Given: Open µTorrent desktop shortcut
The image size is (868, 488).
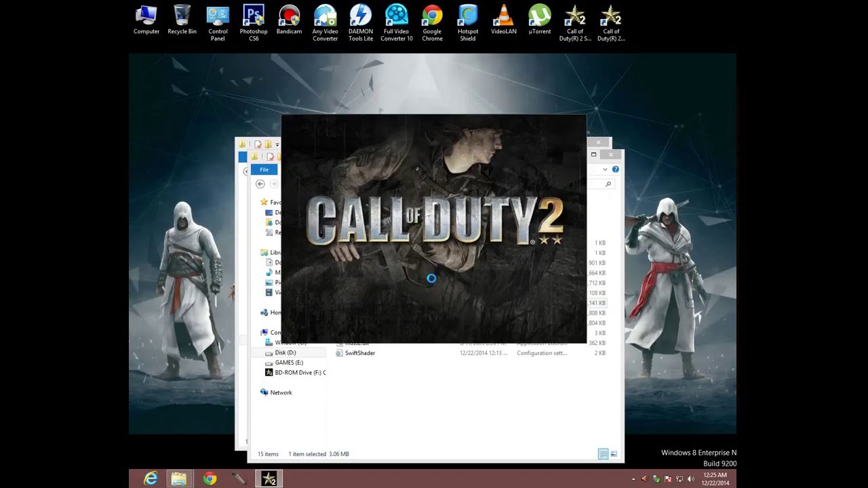Looking at the screenshot, I should tap(540, 20).
